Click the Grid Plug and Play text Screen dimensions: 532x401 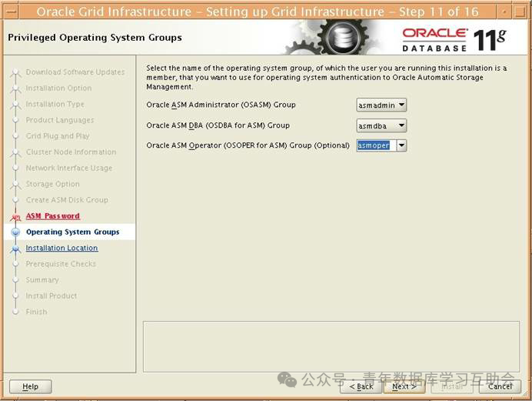pyautogui.click(x=58, y=135)
